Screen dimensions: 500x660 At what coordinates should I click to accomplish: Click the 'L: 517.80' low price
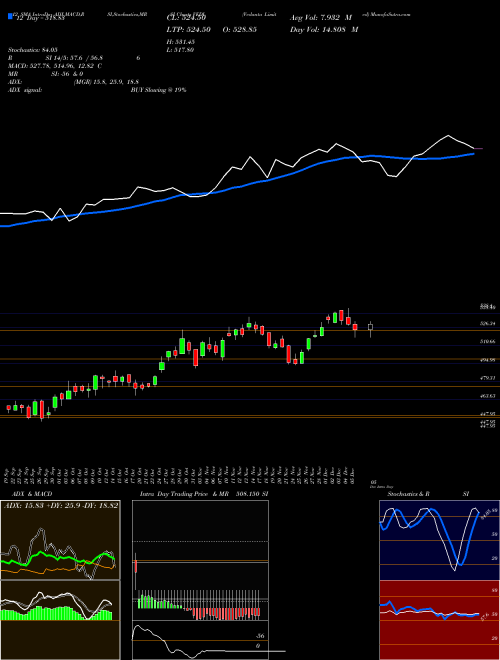coord(183,50)
